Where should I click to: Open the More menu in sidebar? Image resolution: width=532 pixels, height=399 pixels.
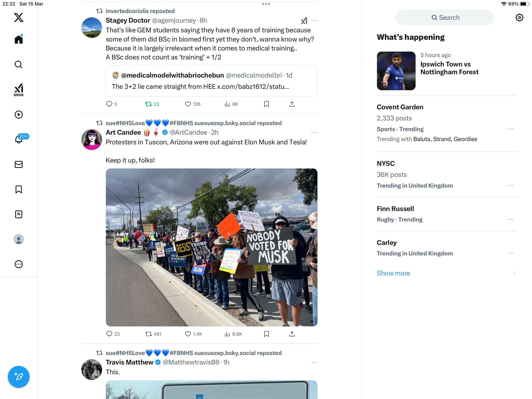tap(18, 264)
